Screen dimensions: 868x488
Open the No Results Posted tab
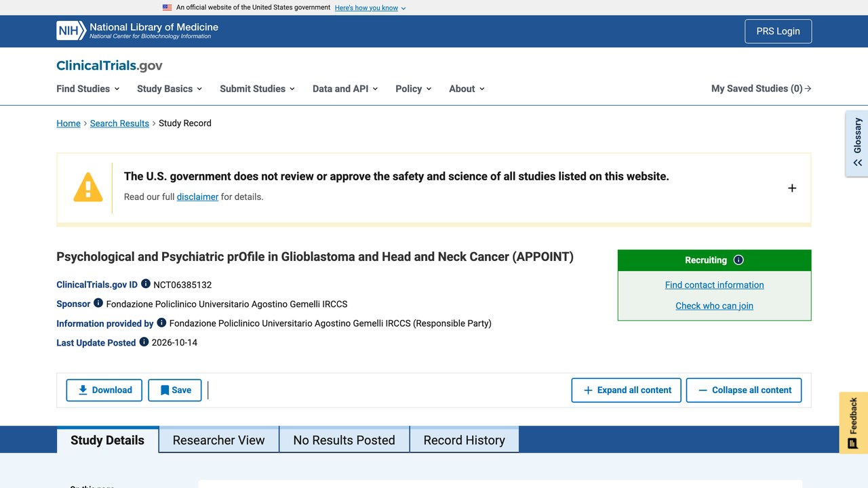(344, 440)
